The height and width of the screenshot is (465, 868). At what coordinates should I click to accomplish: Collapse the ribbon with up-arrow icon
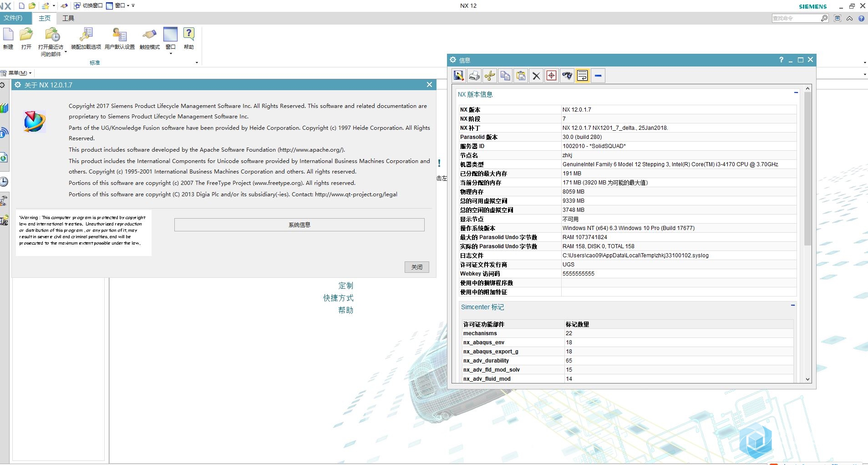click(849, 18)
